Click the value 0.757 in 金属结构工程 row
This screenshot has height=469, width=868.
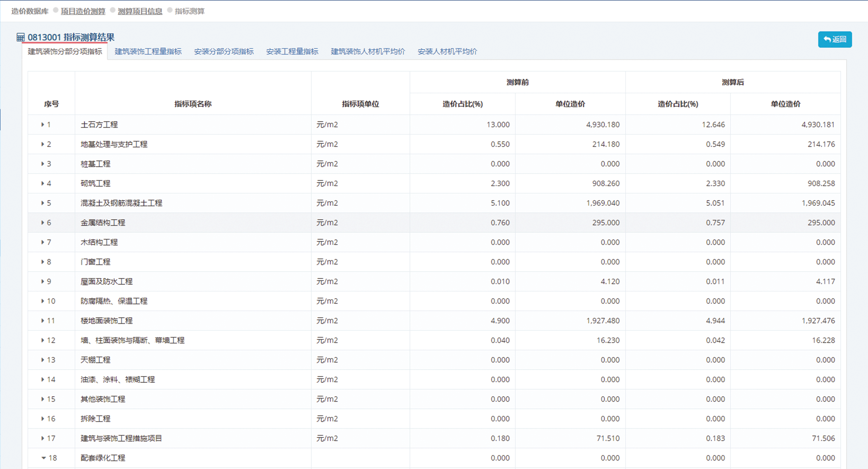[x=715, y=222]
